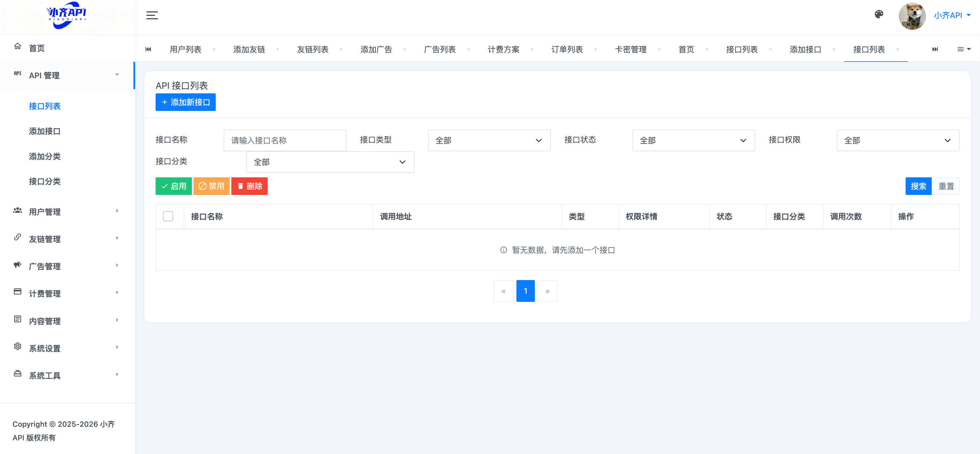Viewport: 980px width, 454px height.
Task: Open the 订单列表 tab
Action: point(568,49)
